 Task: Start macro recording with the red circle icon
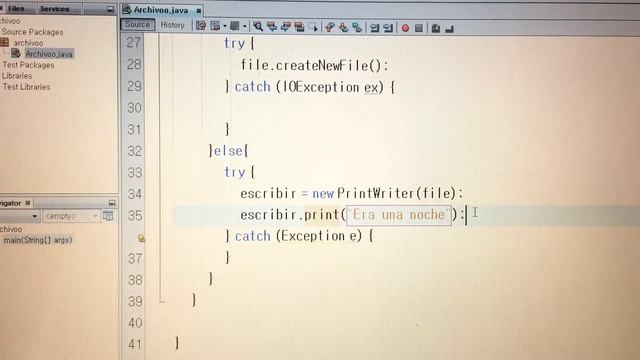pyautogui.click(x=405, y=28)
